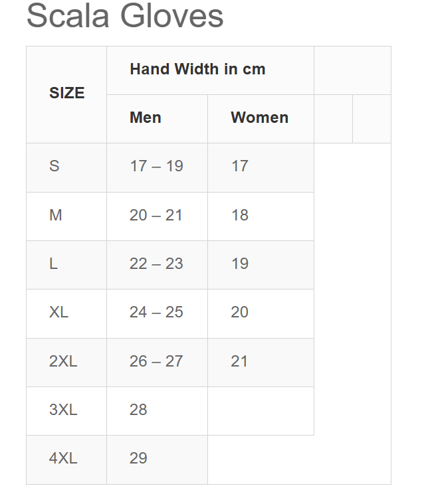The width and height of the screenshot is (422, 504).
Task: Click the M size cell
Action: (x=56, y=215)
